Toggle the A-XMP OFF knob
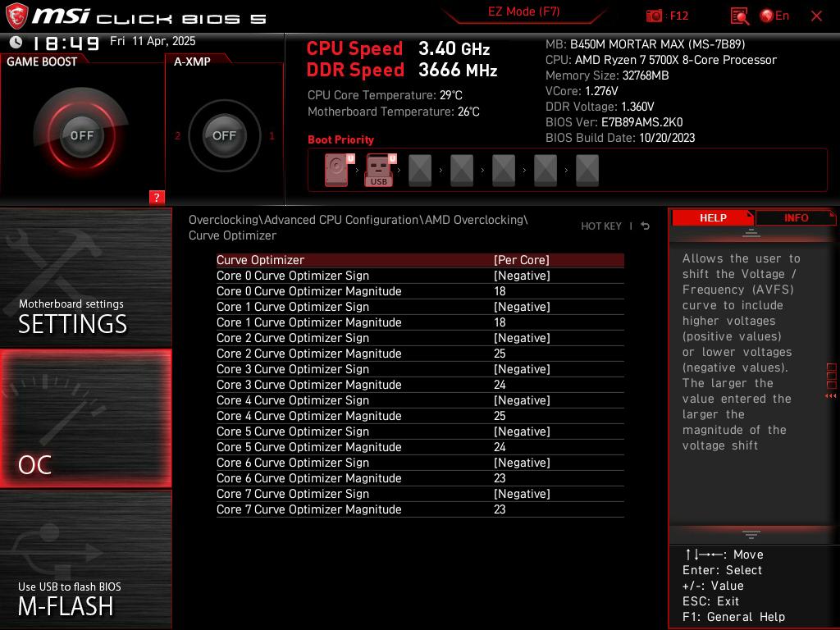 click(x=224, y=135)
